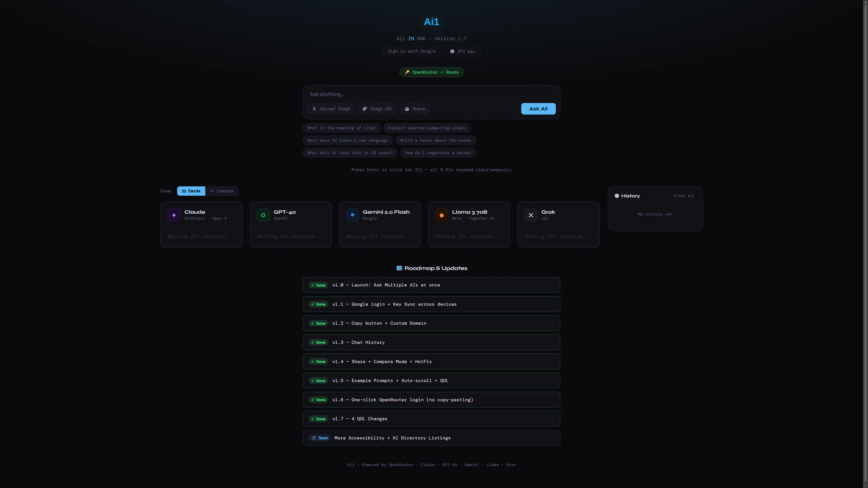Click 'All IN ONE ~ Version 1.7' subtitle

tap(431, 39)
